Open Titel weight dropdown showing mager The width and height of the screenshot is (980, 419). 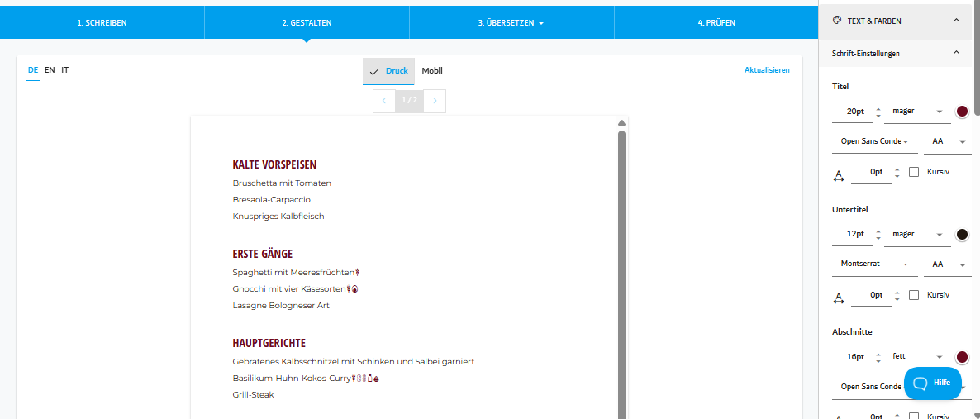click(x=917, y=112)
